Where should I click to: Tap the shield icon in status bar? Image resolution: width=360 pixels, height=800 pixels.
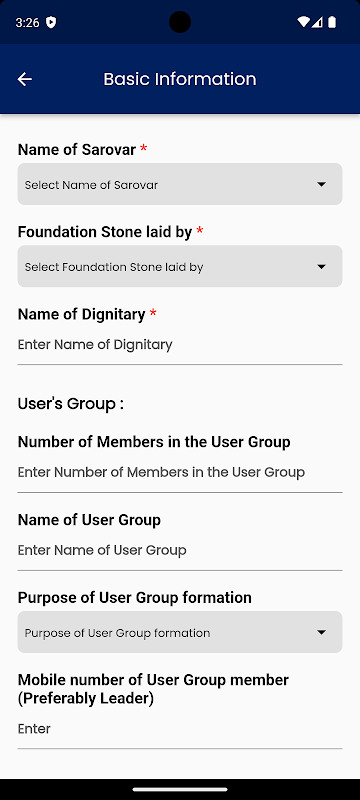pyautogui.click(x=50, y=22)
